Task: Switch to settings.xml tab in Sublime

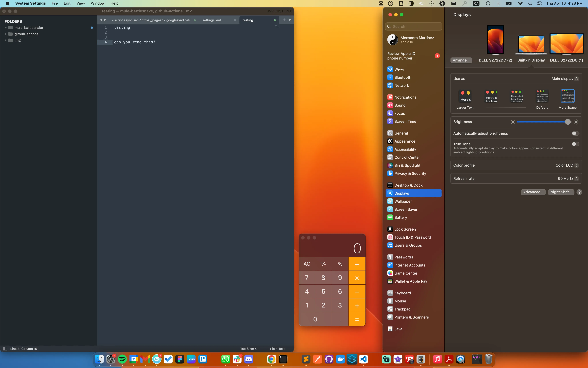Action: [x=212, y=20]
